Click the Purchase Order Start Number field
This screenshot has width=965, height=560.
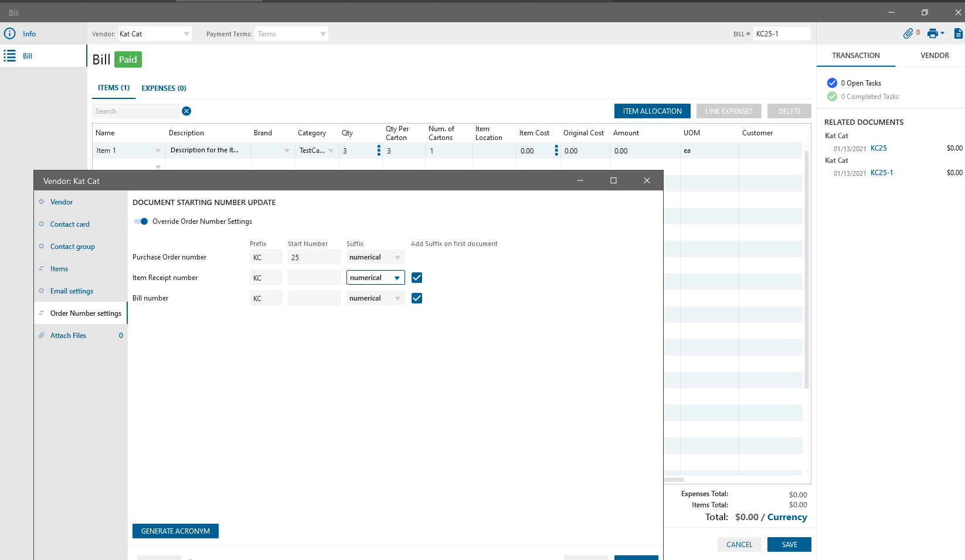pos(314,257)
